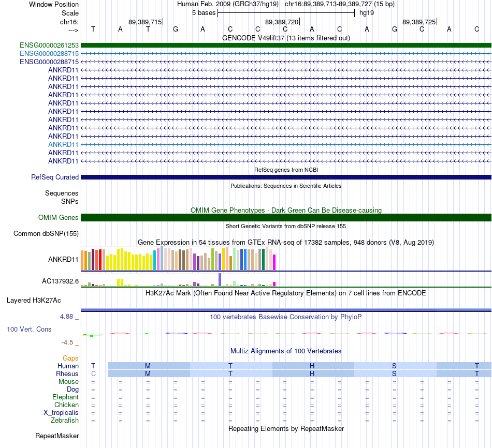Click the dark green OMIM Genes bar
The width and height of the screenshot is (492, 448).
(286, 218)
